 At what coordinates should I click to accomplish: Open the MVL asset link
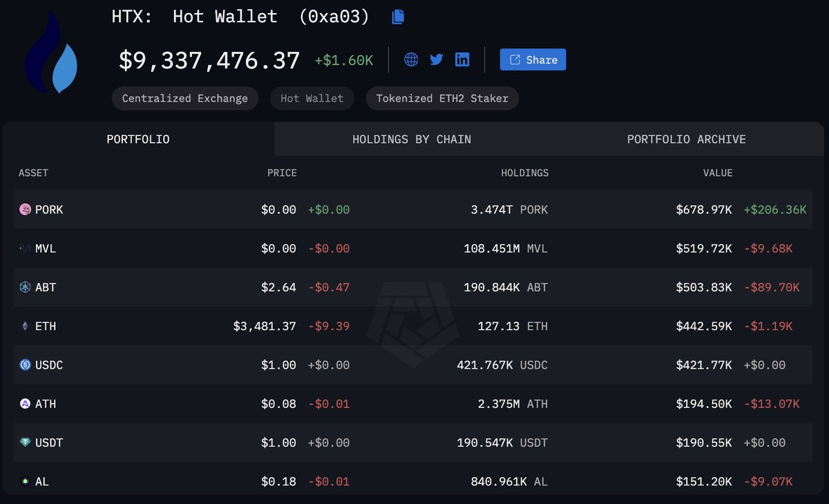46,249
